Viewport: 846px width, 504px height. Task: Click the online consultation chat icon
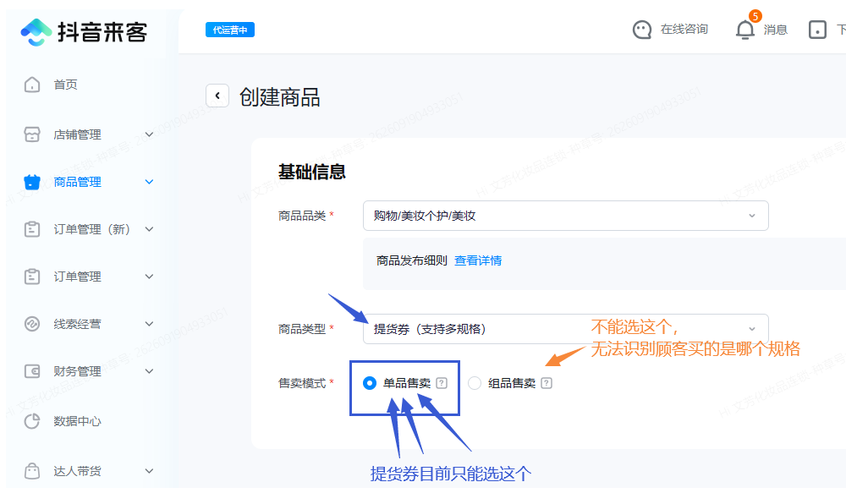pyautogui.click(x=642, y=30)
